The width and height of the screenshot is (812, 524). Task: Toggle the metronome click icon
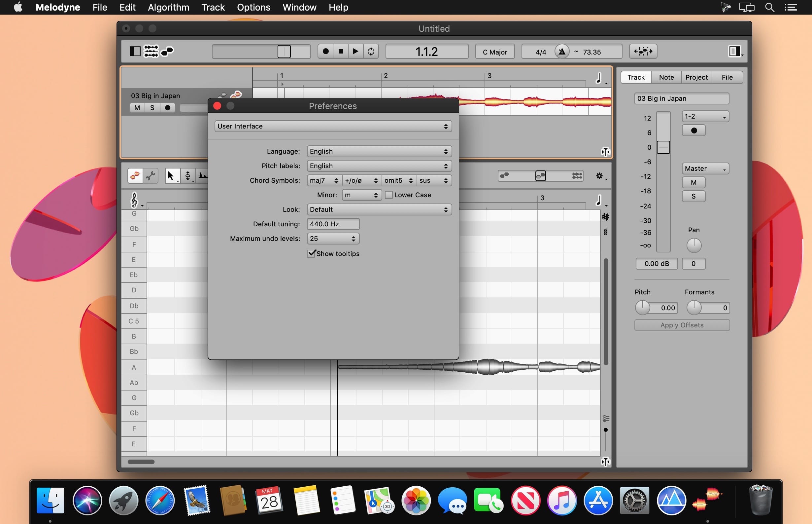pos(562,52)
